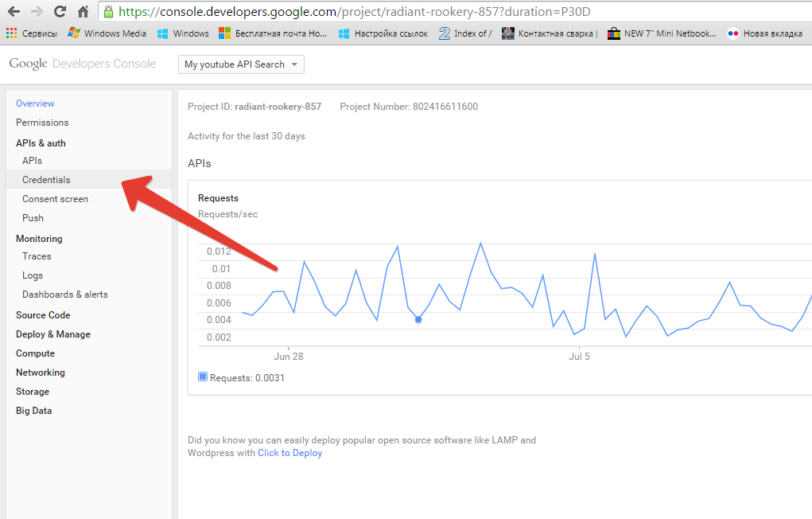
Task: Open Traces under Monitoring
Action: 37,256
